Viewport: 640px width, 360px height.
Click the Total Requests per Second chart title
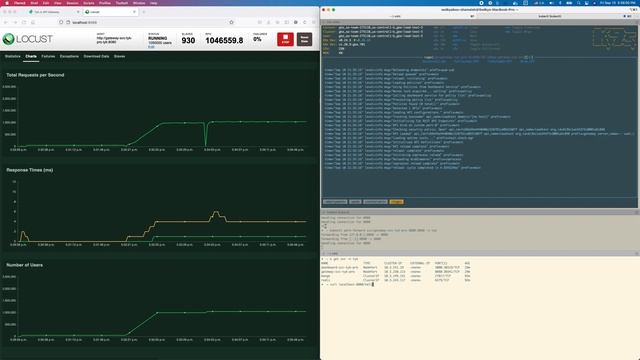(35, 75)
